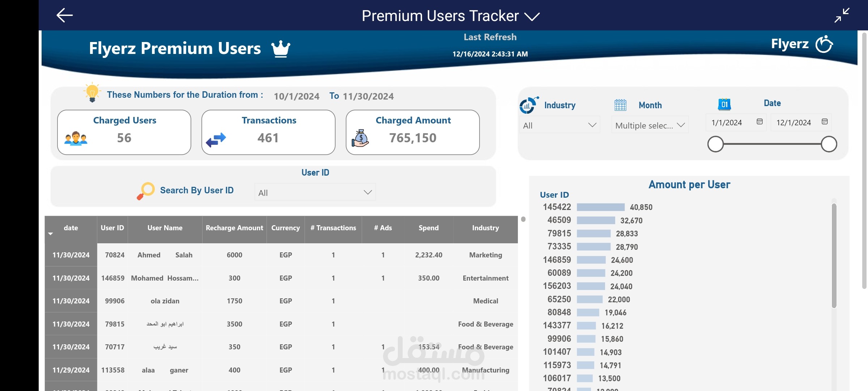Open the Industry filter dropdown
Screen dimensions: 868x391
pyautogui.click(x=559, y=125)
